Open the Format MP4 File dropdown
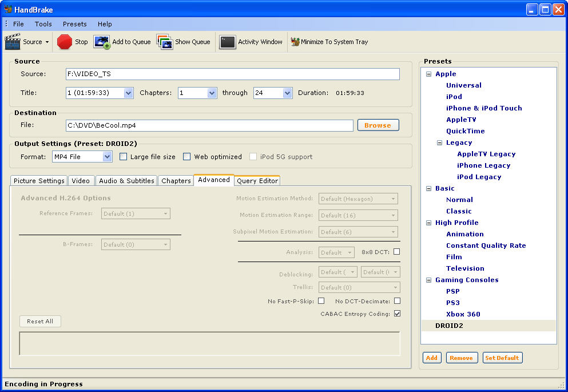The height and width of the screenshot is (392, 568). pyautogui.click(x=107, y=157)
